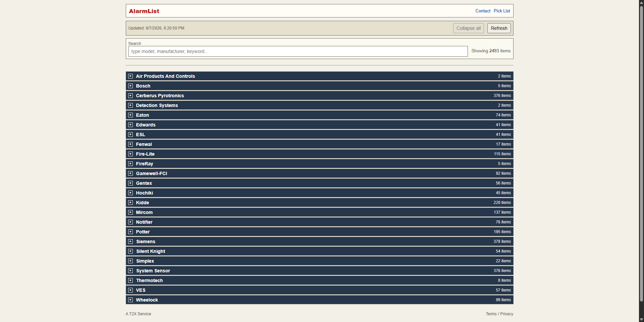Click the '74 items' count on Eaton row

[503, 115]
